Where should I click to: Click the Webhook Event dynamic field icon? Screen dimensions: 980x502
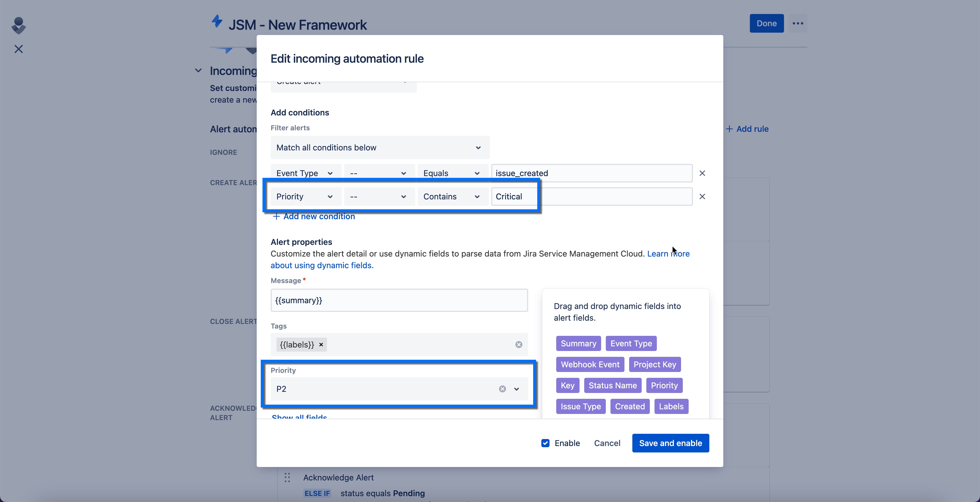(590, 364)
